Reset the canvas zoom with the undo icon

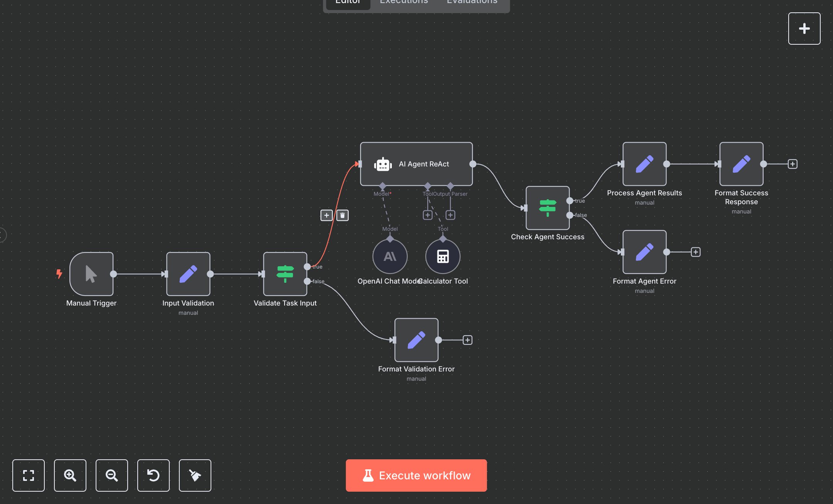click(x=153, y=475)
